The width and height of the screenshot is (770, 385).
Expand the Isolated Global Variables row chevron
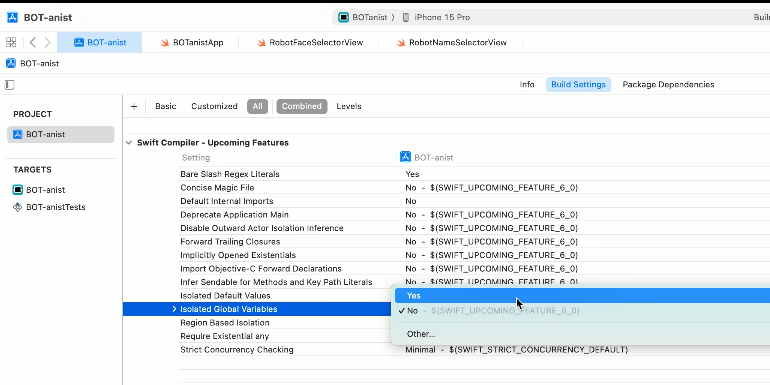pyautogui.click(x=174, y=309)
